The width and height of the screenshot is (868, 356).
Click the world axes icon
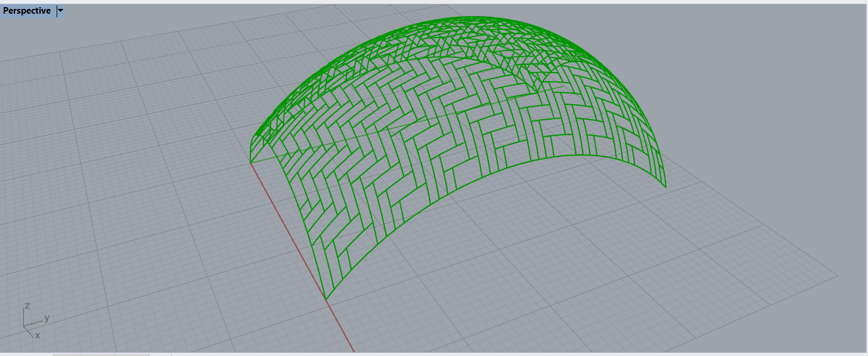[x=31, y=322]
